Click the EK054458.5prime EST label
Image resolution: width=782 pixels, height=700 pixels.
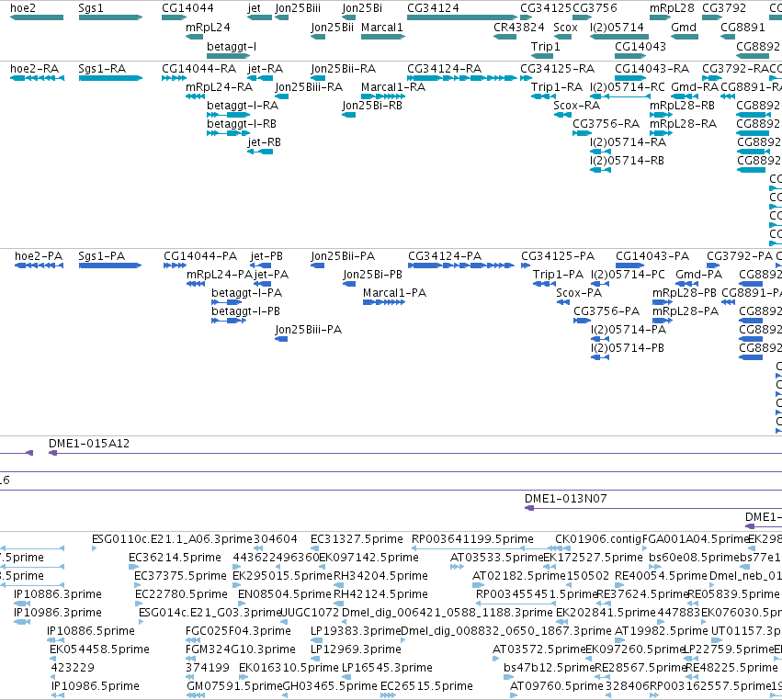pos(100,649)
